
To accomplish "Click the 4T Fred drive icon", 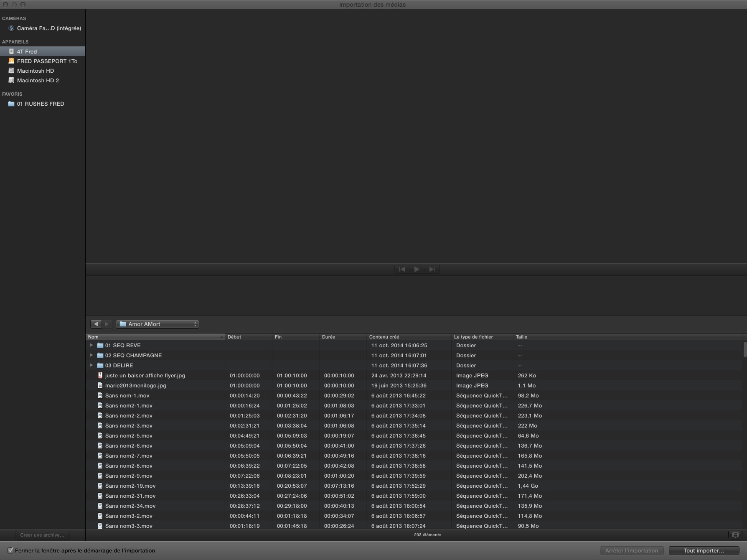I will [11, 51].
